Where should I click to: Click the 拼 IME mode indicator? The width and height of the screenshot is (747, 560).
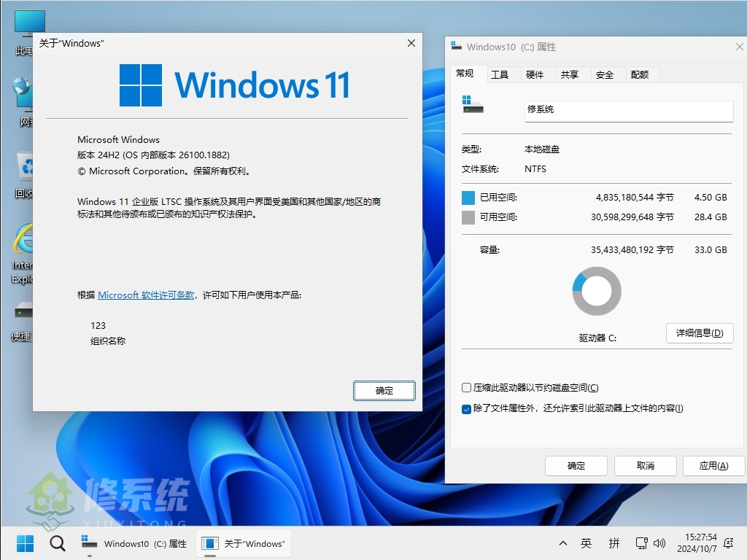point(614,543)
